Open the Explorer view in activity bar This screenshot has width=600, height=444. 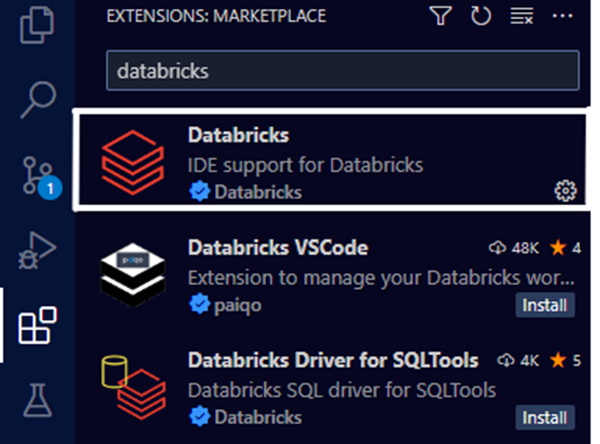(37, 25)
